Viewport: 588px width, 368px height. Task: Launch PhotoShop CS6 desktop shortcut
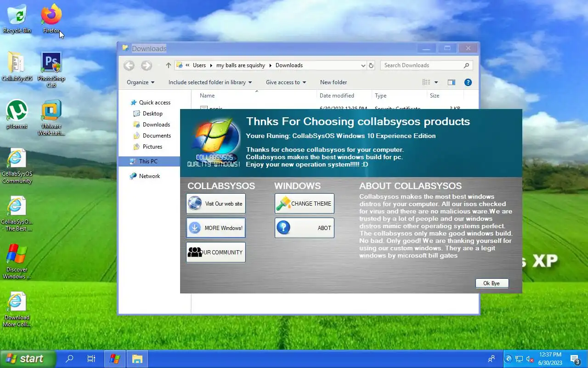[x=51, y=69]
